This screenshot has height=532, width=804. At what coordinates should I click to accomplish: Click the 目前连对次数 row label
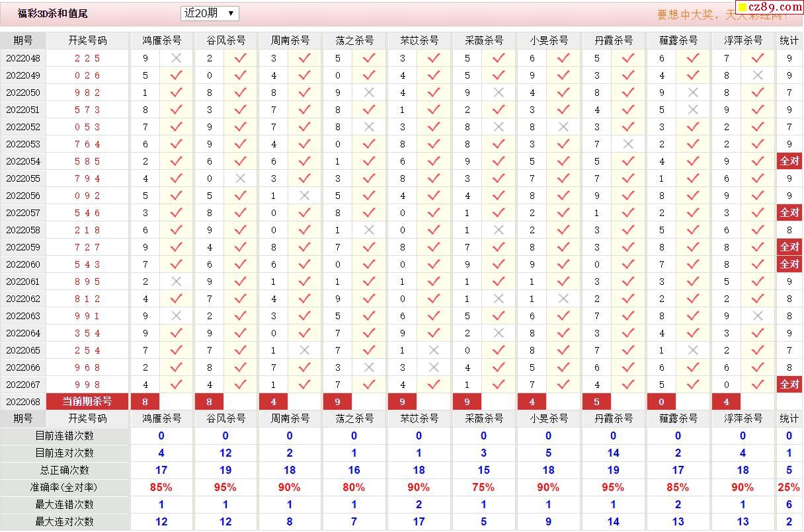[64, 453]
